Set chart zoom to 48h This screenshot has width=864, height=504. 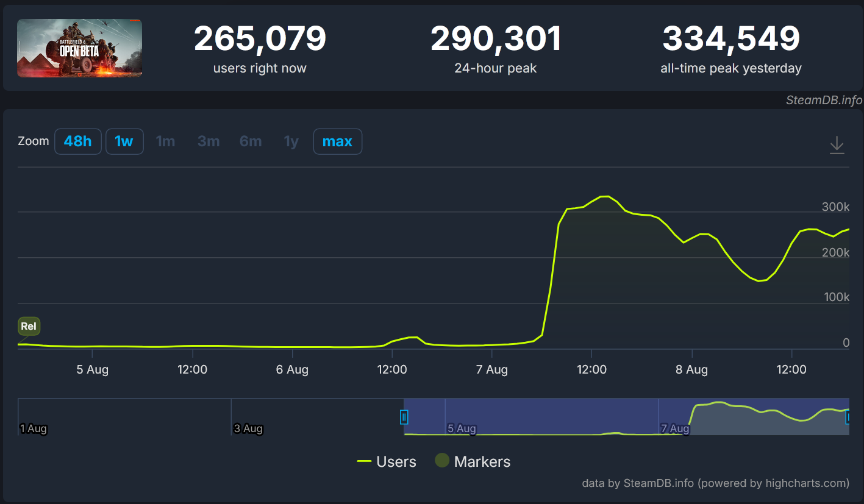coord(78,141)
